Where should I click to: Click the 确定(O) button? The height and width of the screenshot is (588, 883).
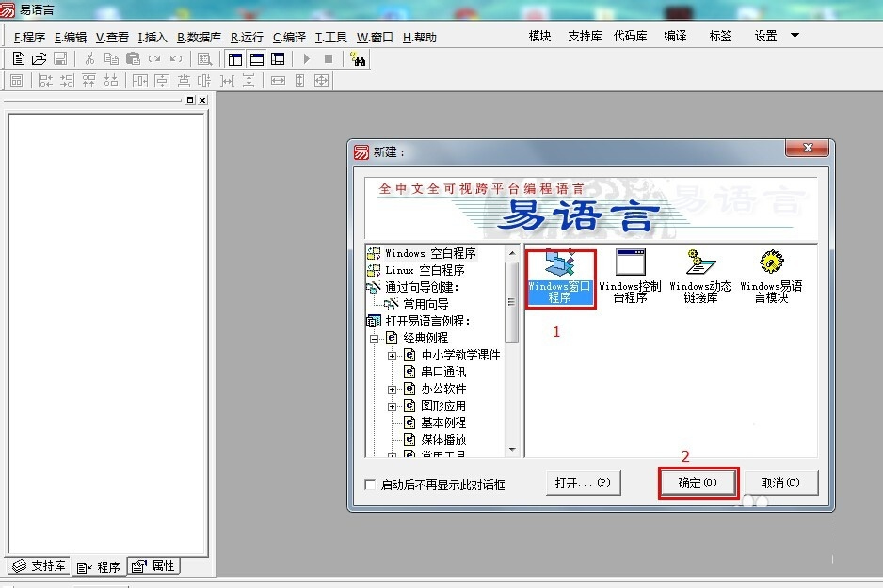pyautogui.click(x=698, y=483)
